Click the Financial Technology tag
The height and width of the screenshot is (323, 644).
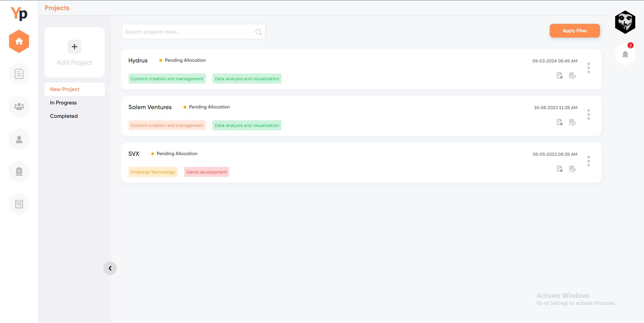click(153, 172)
